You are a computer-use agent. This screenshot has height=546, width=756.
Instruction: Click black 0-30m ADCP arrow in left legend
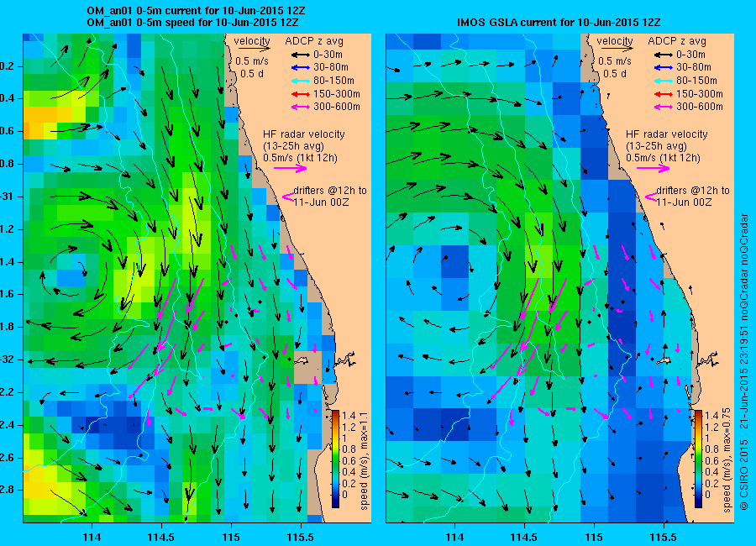point(301,55)
